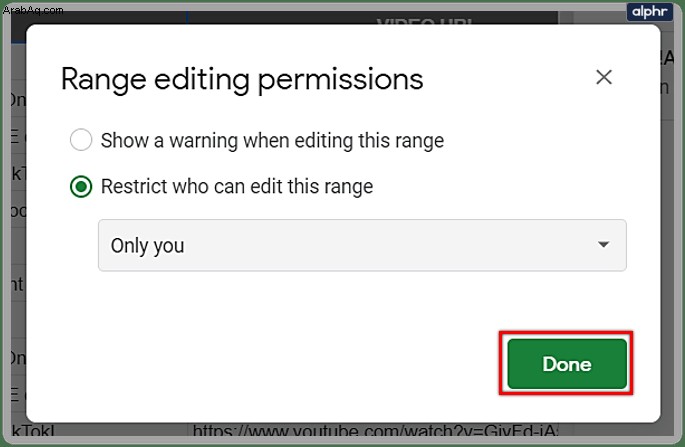Screen dimensions: 685x447
Task: Close the Range editing permissions dialog
Action: coord(604,77)
